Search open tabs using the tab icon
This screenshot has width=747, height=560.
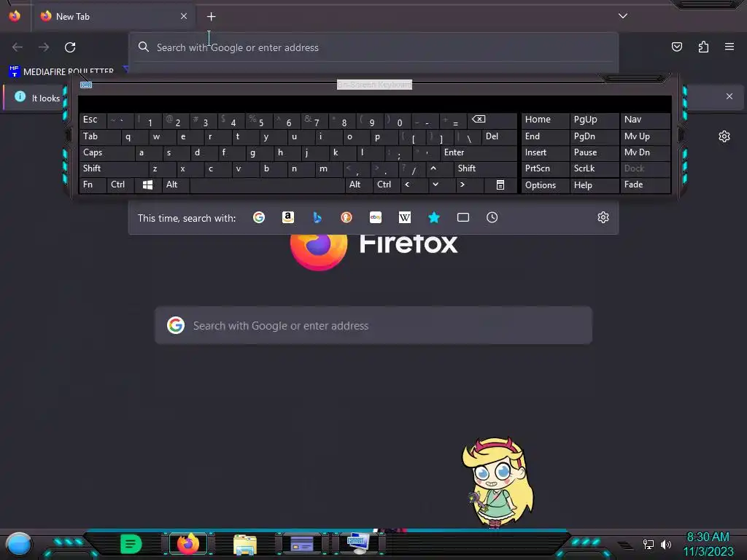click(463, 217)
